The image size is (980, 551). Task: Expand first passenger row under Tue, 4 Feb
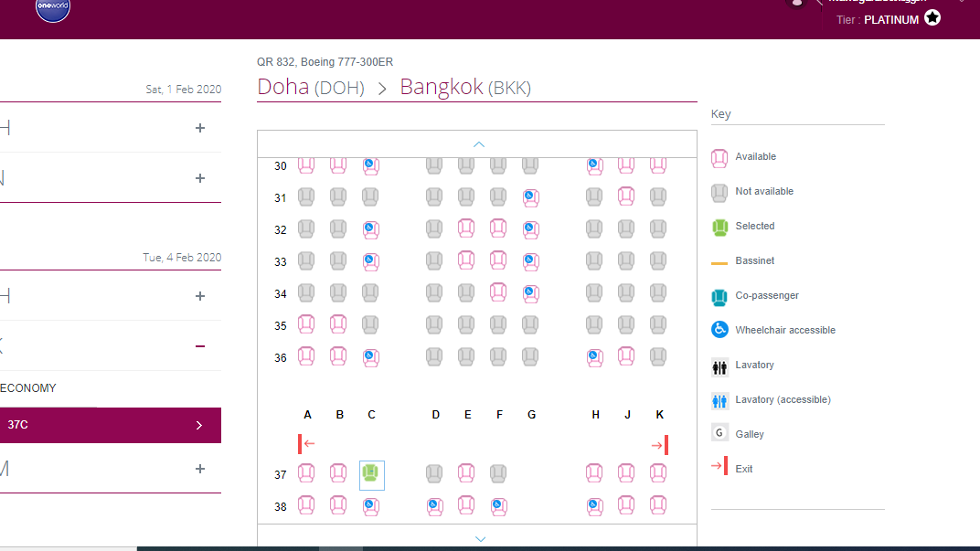pyautogui.click(x=200, y=296)
